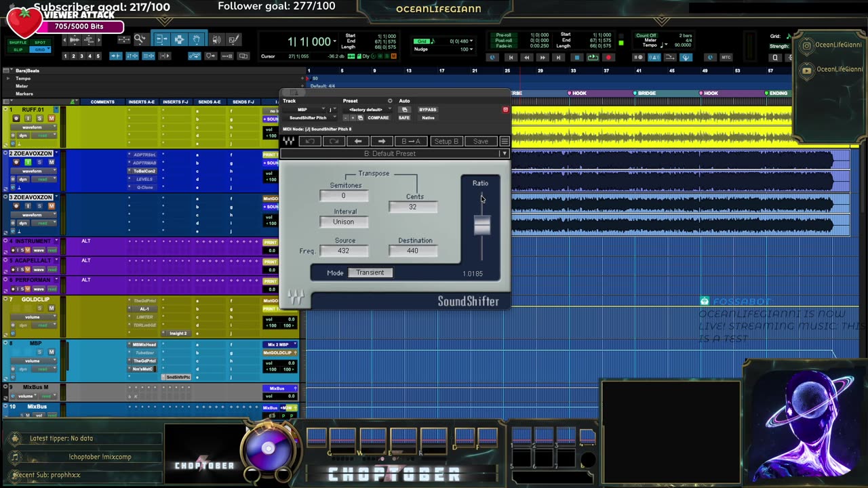This screenshot has height=488, width=868.
Task: Choose the Pencil tool
Action: 233,39
